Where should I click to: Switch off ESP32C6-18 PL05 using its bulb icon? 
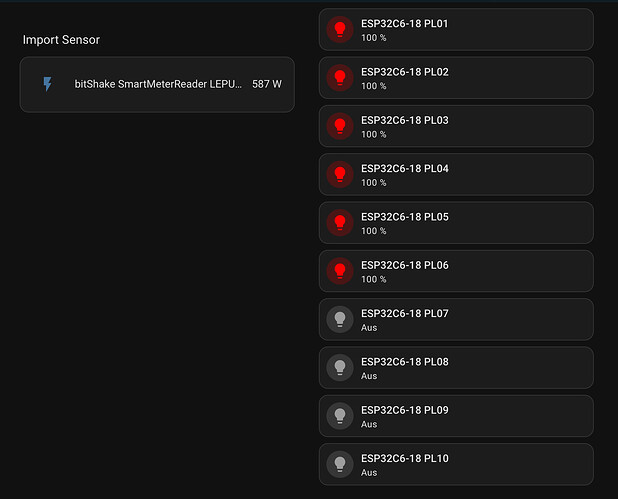point(340,223)
